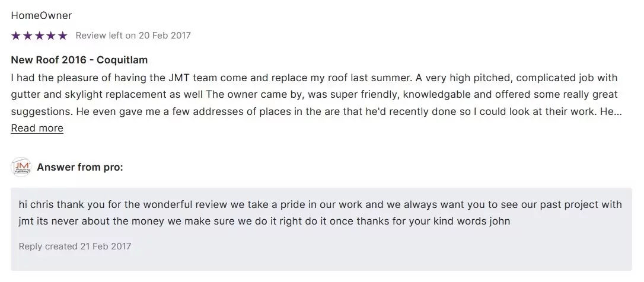Click the 'Review left on 20 Feb 2017' date
The width and height of the screenshot is (644, 282).
pos(133,36)
